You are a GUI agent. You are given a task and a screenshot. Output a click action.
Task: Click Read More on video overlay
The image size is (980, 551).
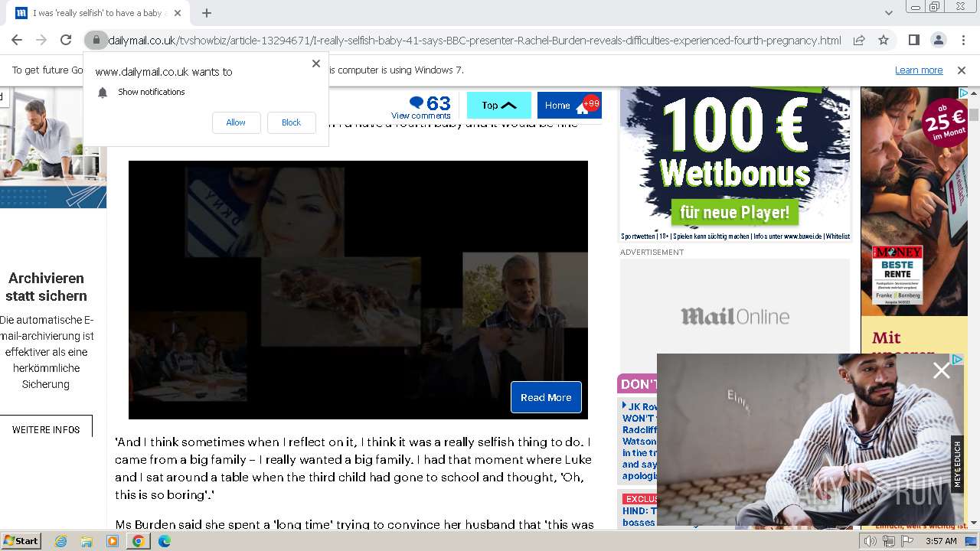point(546,397)
